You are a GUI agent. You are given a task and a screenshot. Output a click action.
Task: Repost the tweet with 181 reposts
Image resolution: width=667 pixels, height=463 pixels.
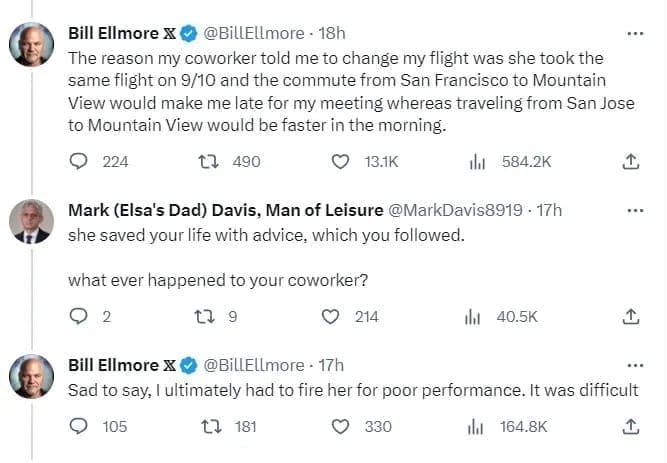pyautogui.click(x=211, y=427)
